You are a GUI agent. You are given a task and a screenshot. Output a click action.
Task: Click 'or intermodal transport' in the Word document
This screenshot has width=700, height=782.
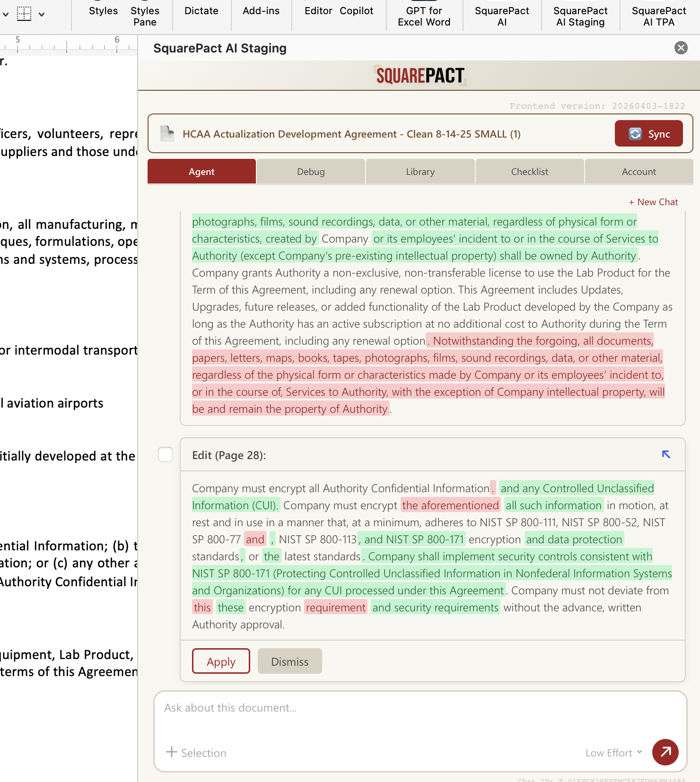pyautogui.click(x=69, y=350)
